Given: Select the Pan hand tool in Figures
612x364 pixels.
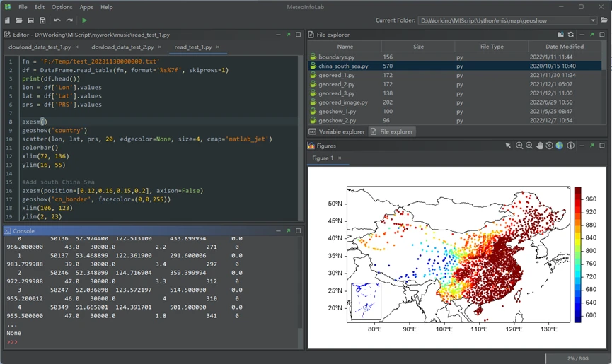Looking at the screenshot, I should point(539,146).
